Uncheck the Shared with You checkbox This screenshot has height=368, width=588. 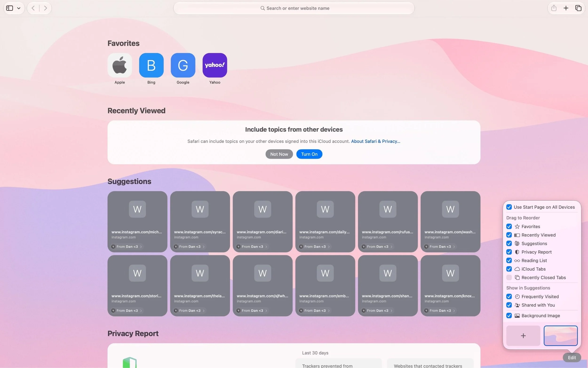click(x=509, y=305)
